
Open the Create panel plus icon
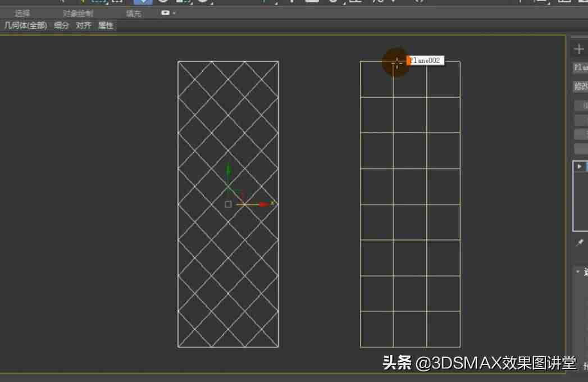578,49
